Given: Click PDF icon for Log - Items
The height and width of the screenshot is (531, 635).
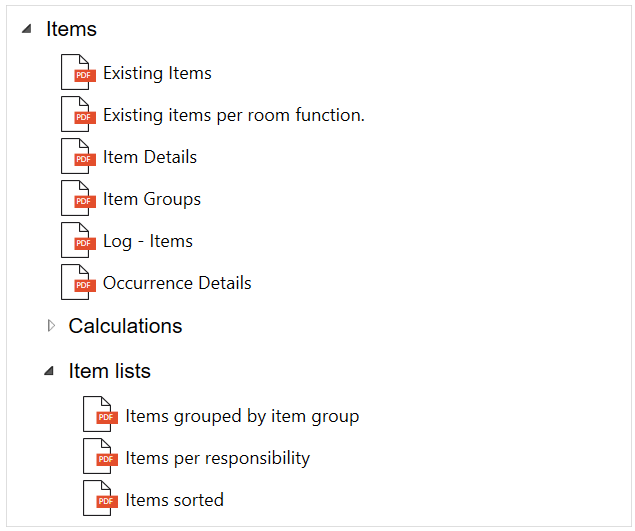Looking at the screenshot, I should [77, 241].
